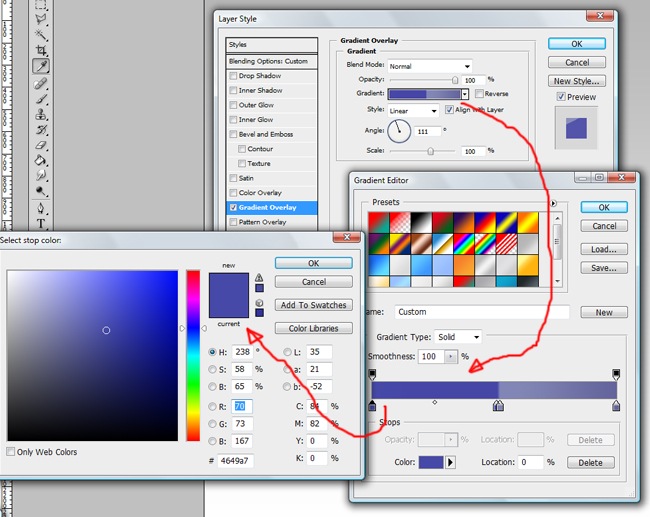Select the Eyedropper tool

tap(42, 65)
